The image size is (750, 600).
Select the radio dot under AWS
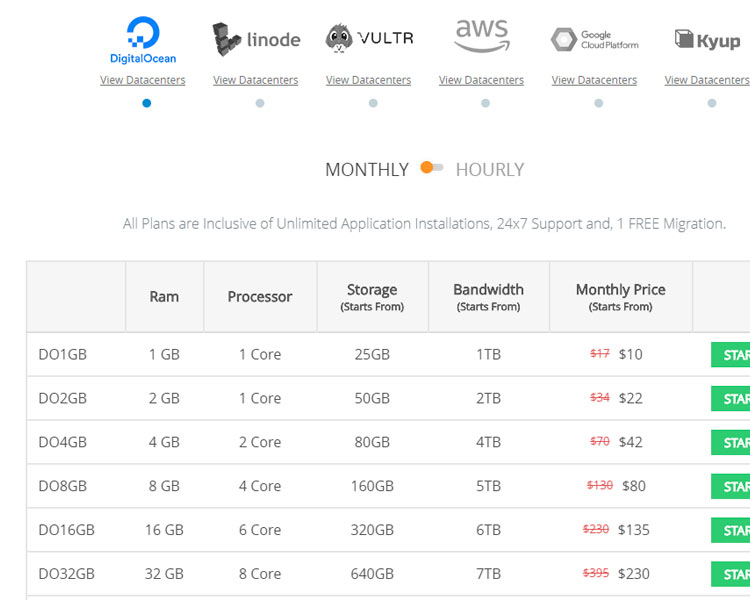[486, 103]
